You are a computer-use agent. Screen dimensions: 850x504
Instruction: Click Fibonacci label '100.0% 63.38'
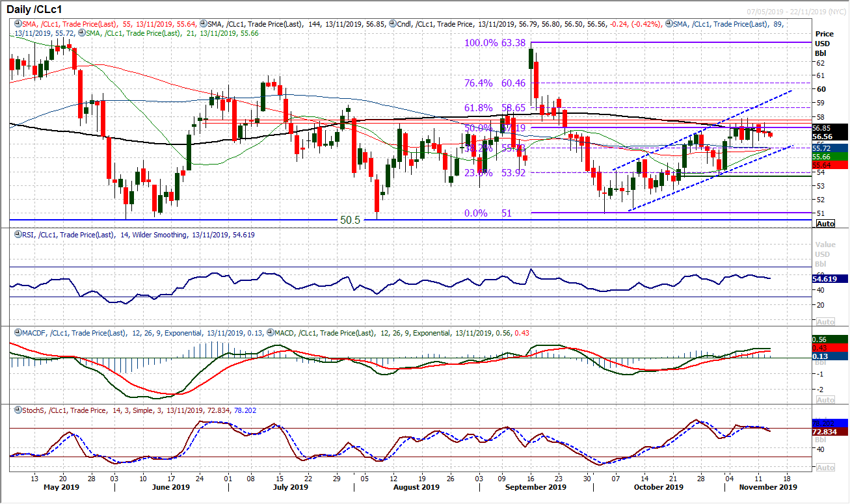tap(494, 44)
